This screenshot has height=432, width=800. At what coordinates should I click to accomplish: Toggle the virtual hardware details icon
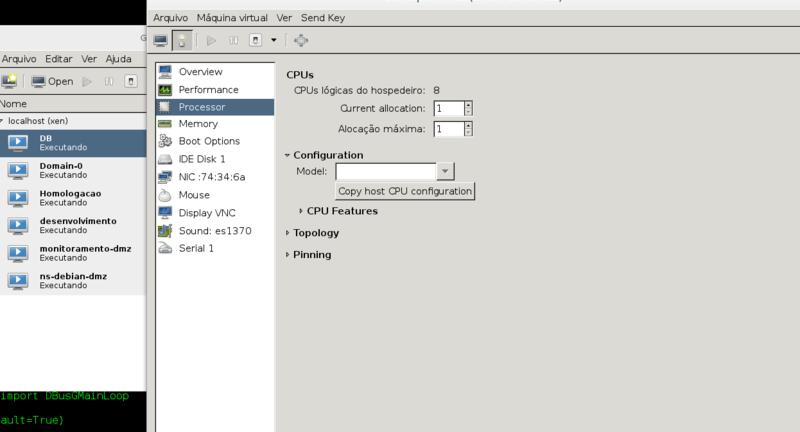click(182, 40)
